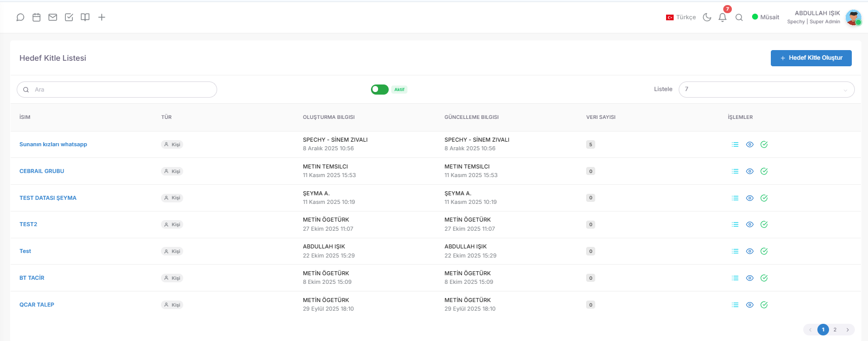This screenshot has width=868, height=341.
Task: Click eye icon for CEBRAIL GRUBU
Action: click(x=750, y=172)
